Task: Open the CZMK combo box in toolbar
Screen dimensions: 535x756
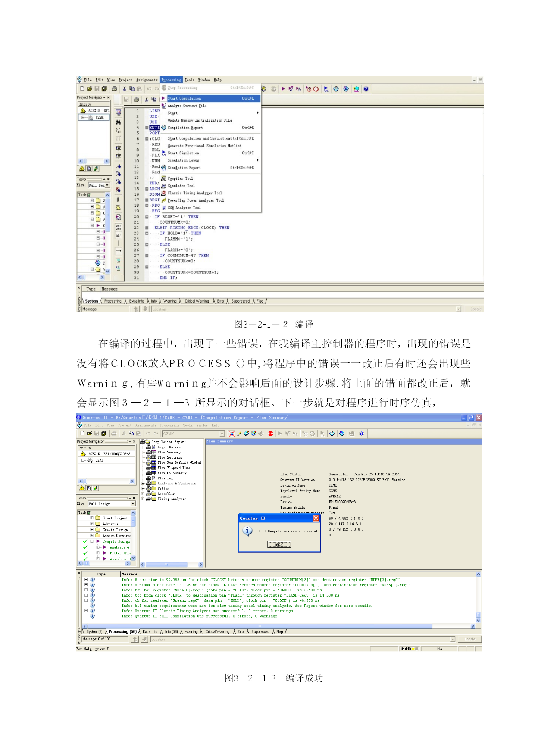Action: [x=222, y=434]
